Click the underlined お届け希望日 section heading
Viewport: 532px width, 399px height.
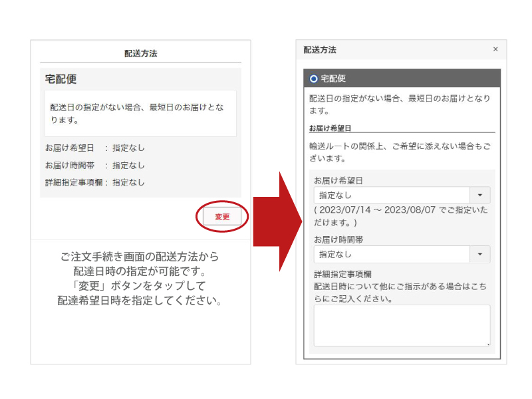pyautogui.click(x=330, y=127)
